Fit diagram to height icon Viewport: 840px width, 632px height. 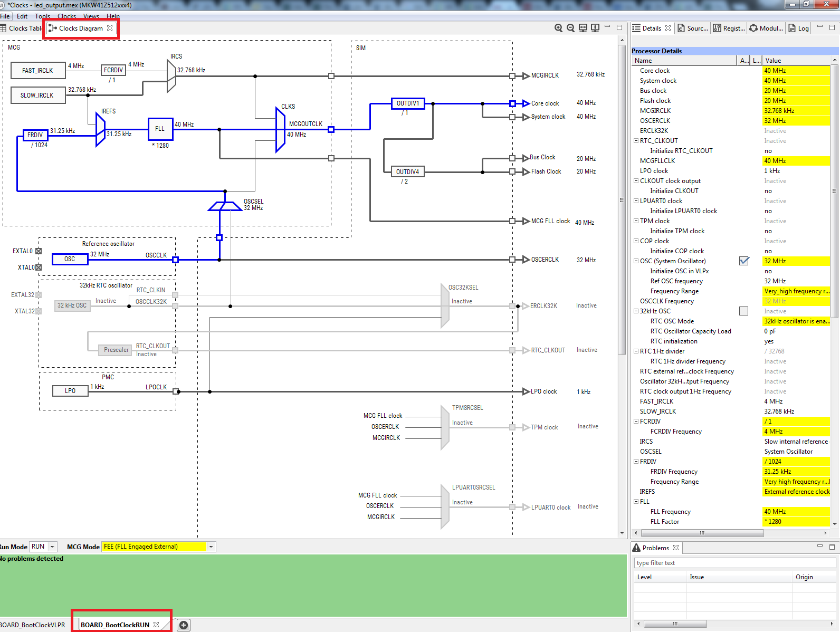click(x=595, y=28)
